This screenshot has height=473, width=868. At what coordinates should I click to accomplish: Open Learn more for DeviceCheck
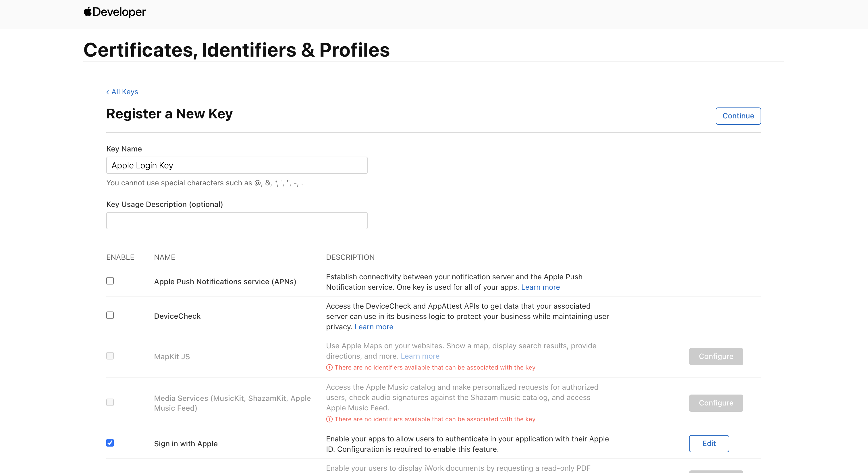tap(373, 327)
